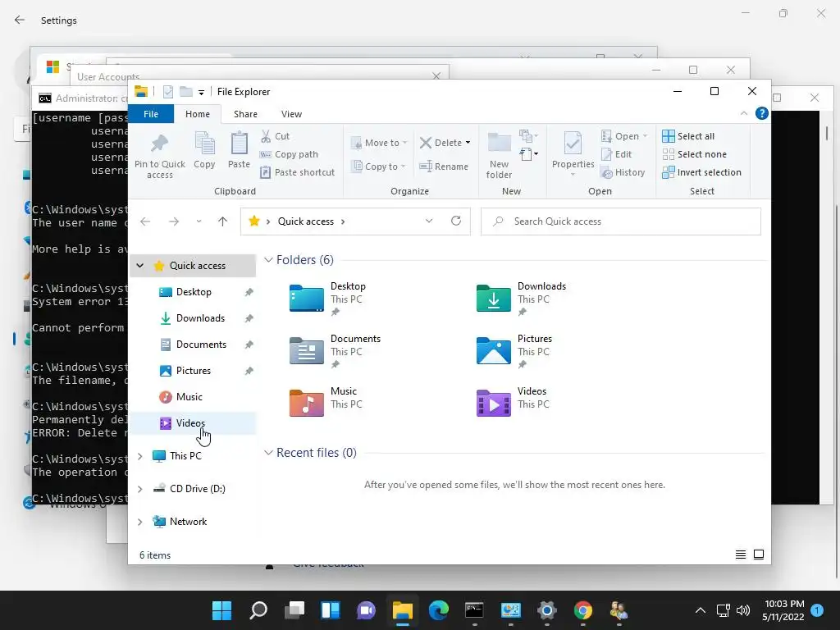
Task: Click the Search Quick access field
Action: point(620,221)
